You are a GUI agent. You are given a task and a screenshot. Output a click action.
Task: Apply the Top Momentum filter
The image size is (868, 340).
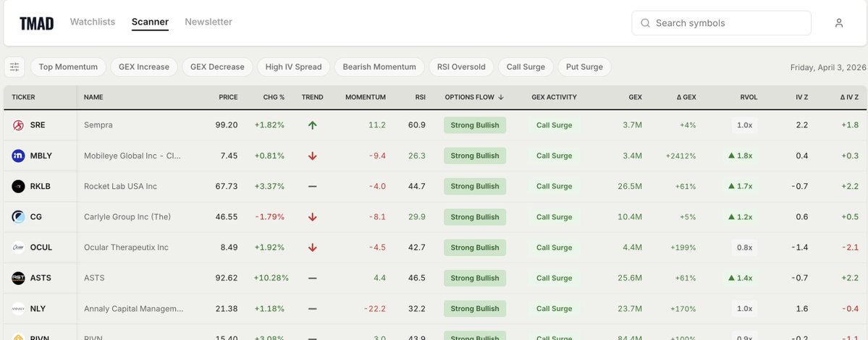pos(68,67)
